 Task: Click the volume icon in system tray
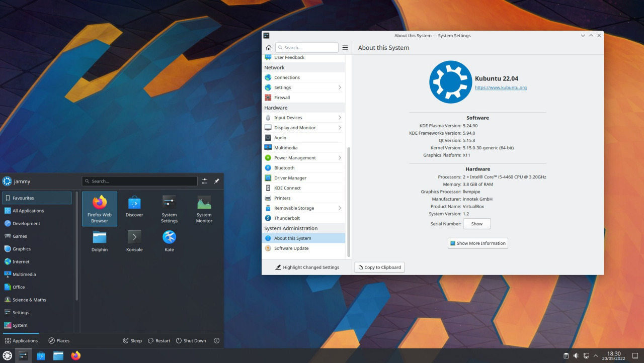pos(576,356)
